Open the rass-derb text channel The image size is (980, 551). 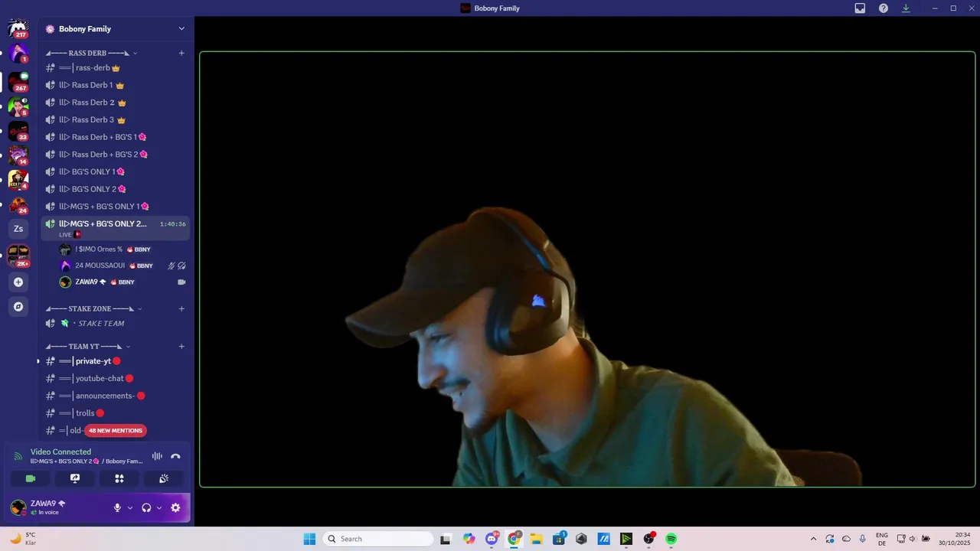pos(115,68)
